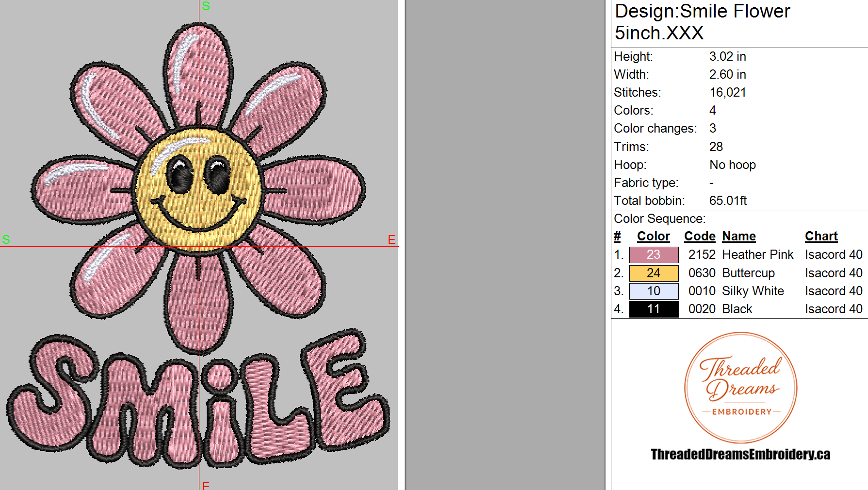Click the yellow smiley face center
Screen dimensions: 868x490
point(198,189)
